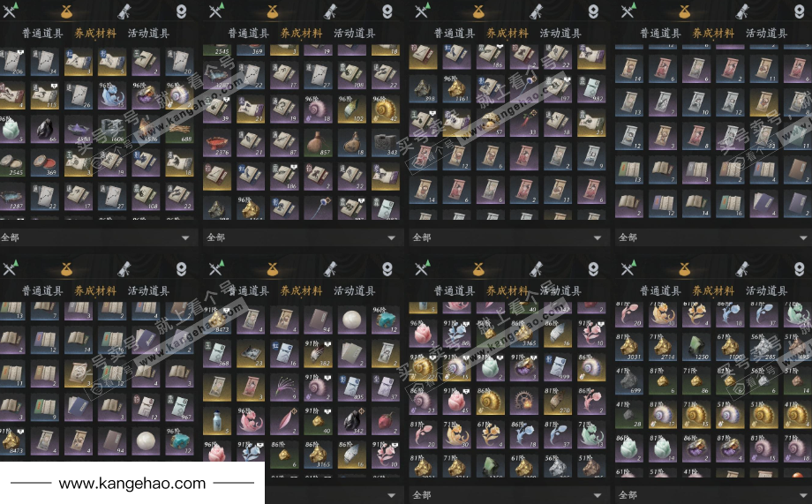The height and width of the screenshot is (504, 812).
Task: Select the bronze gear cog item
Action: pos(524,401)
